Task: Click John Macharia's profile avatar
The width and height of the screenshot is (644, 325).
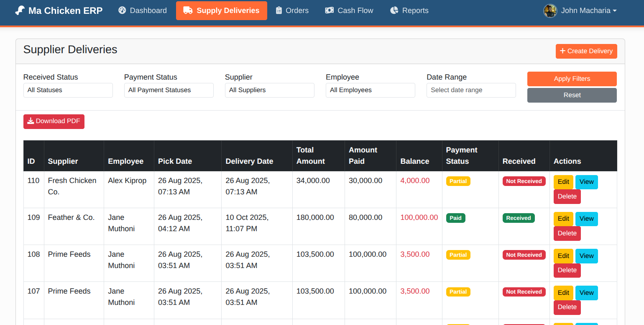Action: tap(550, 10)
